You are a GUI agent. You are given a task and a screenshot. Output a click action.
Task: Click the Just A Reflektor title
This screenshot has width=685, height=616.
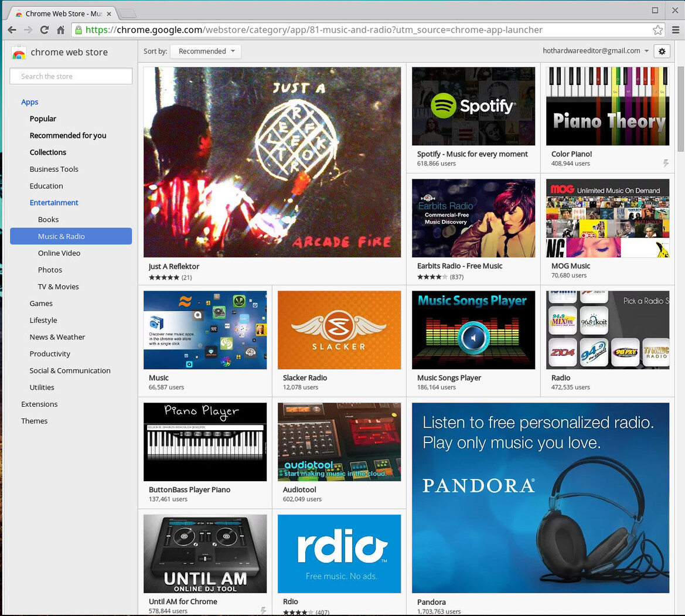point(174,267)
